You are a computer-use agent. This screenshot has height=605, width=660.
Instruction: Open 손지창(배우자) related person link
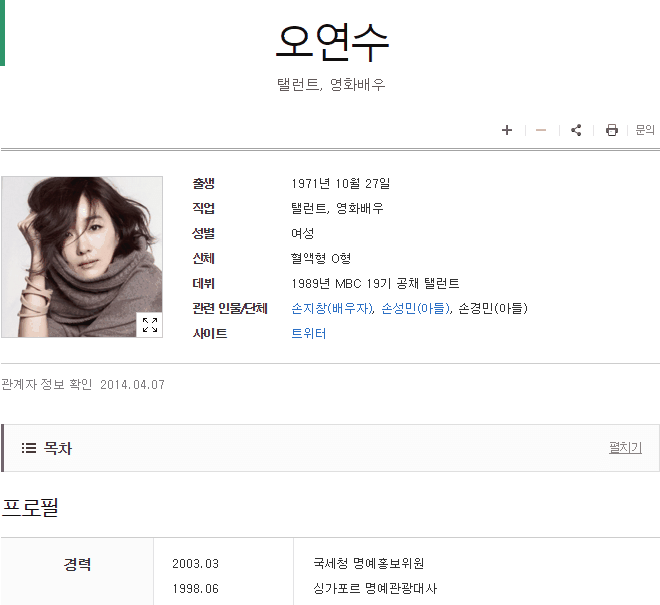(333, 309)
